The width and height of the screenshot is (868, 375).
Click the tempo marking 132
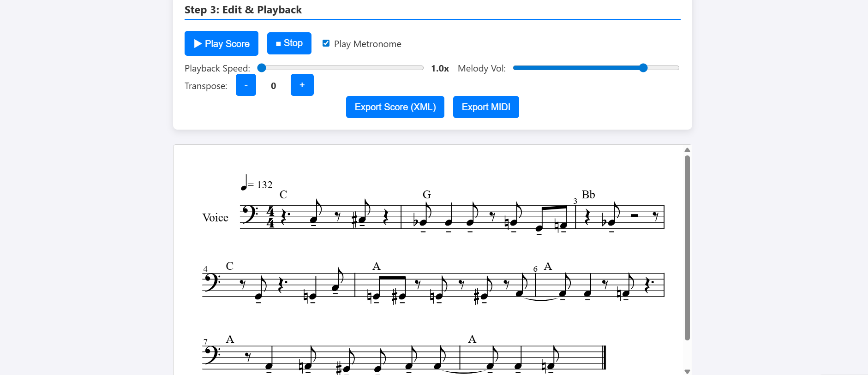click(264, 185)
